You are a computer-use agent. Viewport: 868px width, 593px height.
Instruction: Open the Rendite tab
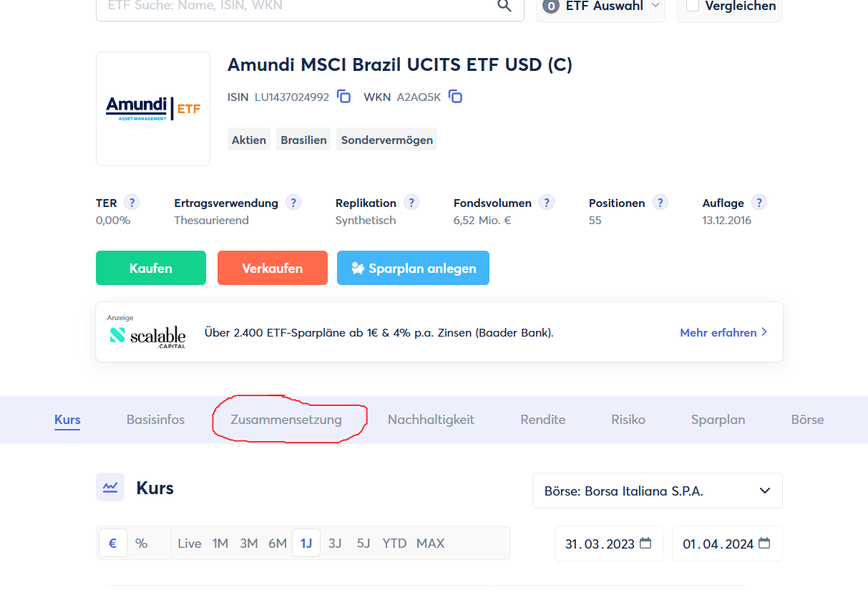click(x=543, y=420)
